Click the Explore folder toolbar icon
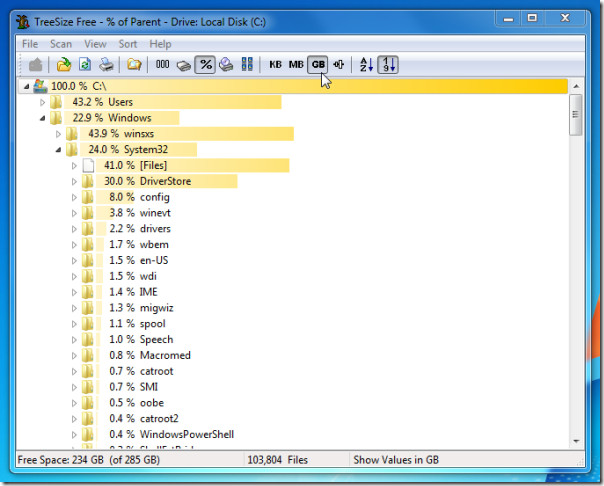 [134, 64]
